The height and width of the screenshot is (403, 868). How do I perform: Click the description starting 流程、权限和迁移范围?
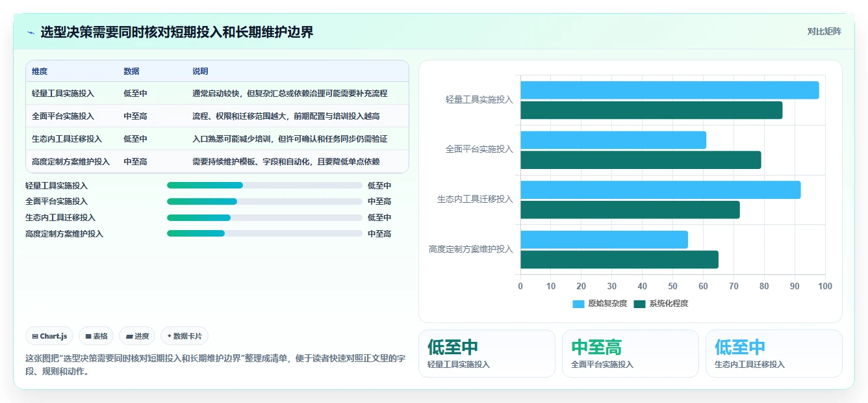click(286, 116)
